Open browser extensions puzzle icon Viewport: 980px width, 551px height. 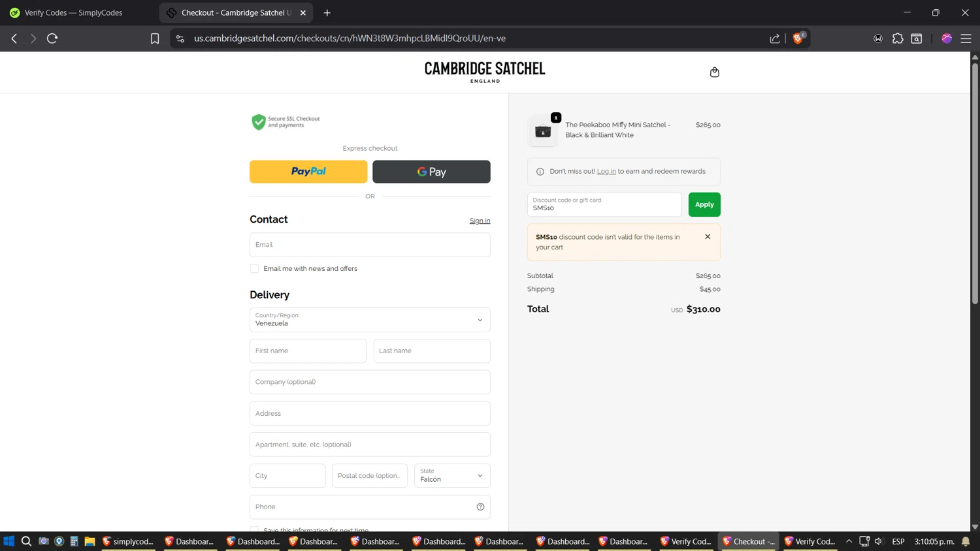pos(898,39)
